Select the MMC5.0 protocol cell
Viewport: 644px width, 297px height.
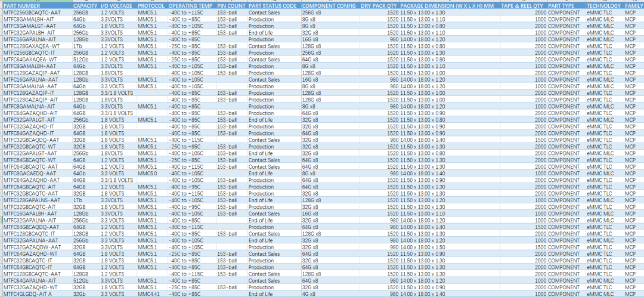point(152,174)
